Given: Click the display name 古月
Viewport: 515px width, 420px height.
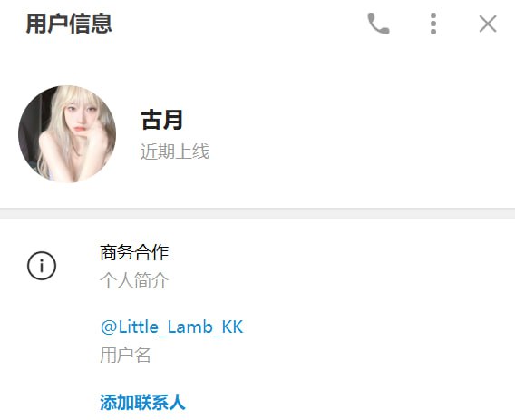Looking at the screenshot, I should (x=162, y=120).
